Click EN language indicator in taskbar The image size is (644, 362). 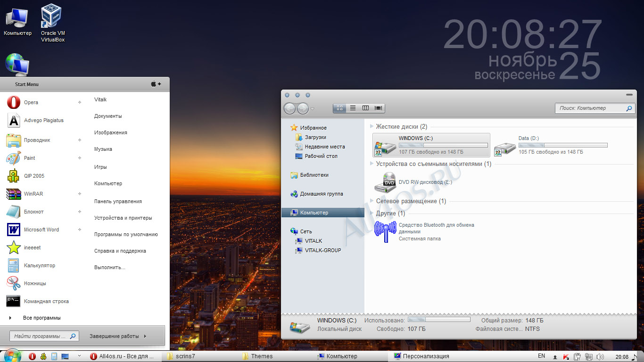tap(542, 356)
